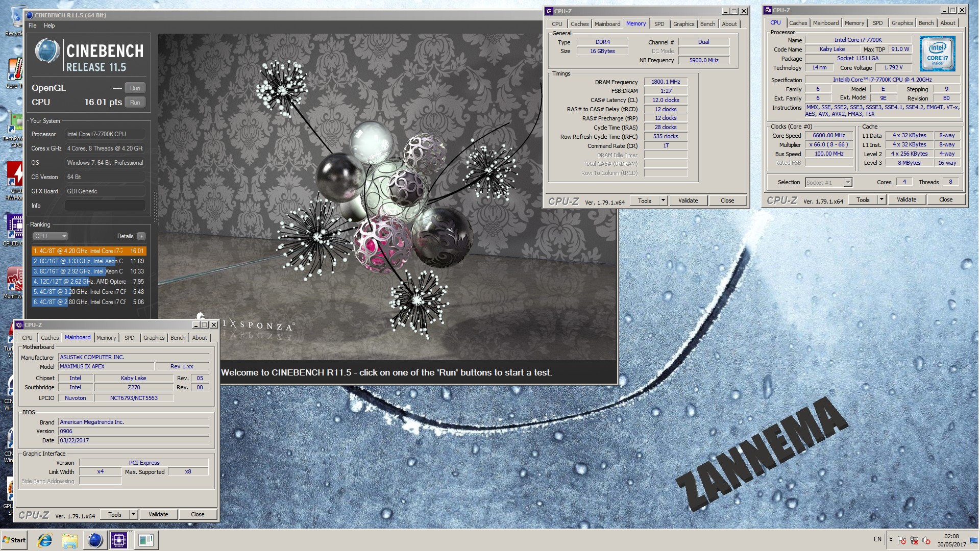Viewport: 980px width, 551px height.
Task: Click the muted speaker volume tray icon
Action: click(x=926, y=541)
